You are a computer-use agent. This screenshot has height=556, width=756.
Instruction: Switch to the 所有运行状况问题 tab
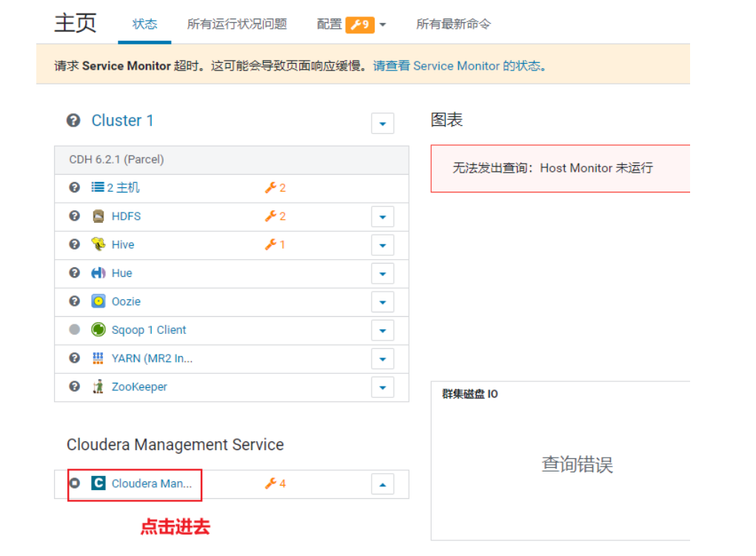click(237, 24)
